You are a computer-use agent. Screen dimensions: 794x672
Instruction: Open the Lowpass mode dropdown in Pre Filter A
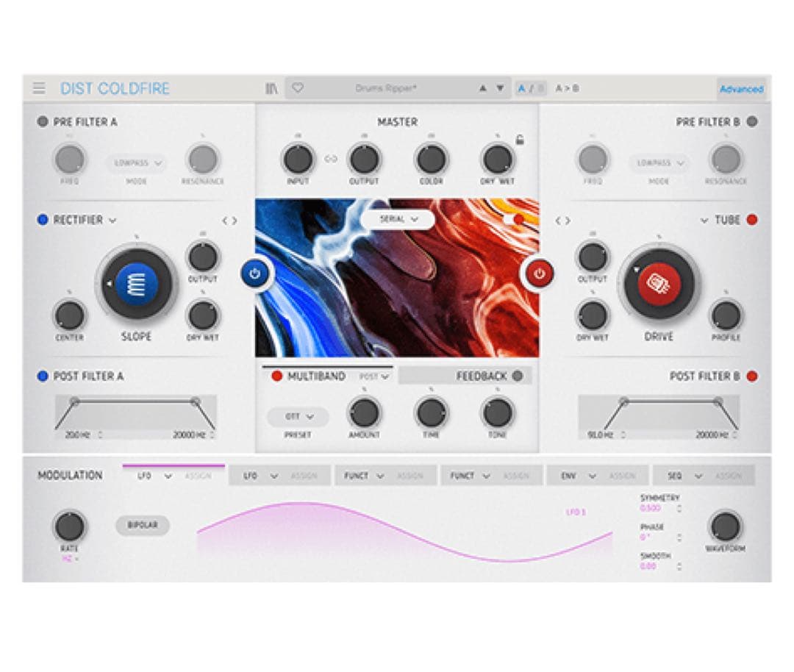(x=138, y=163)
